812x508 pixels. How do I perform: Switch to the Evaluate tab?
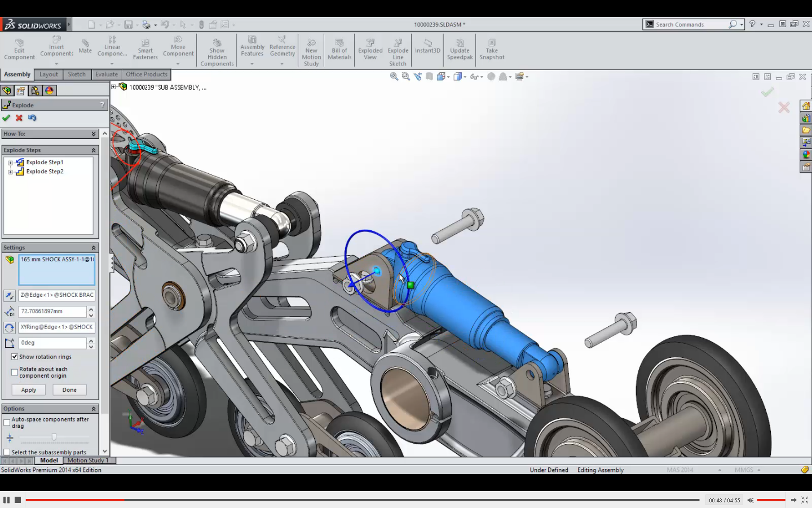click(x=107, y=74)
